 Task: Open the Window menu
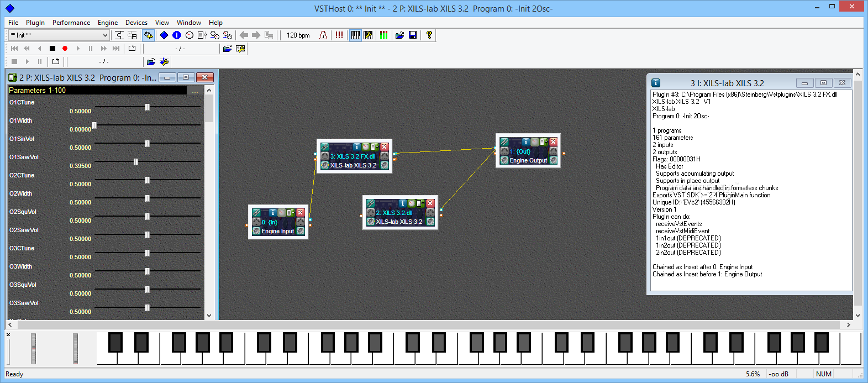click(189, 23)
